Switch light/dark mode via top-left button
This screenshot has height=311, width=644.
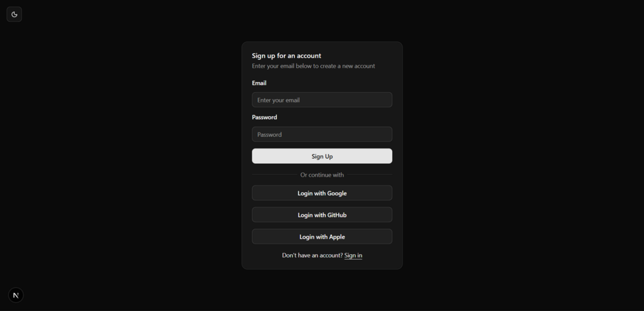pos(14,14)
